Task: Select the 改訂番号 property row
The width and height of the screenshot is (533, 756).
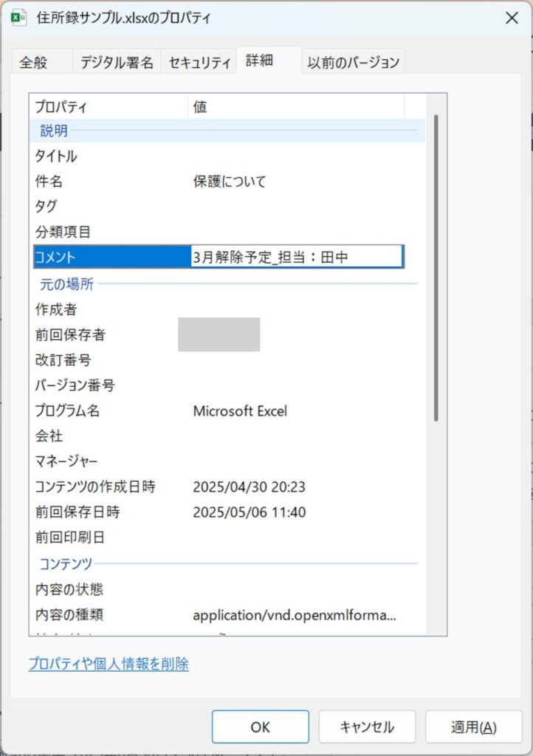Action: point(227,360)
